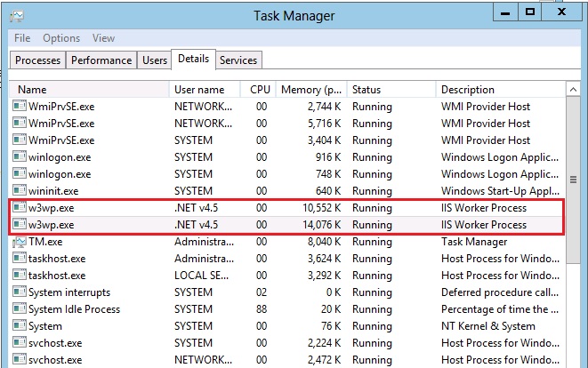Switch to the Processes tab

[x=38, y=60]
